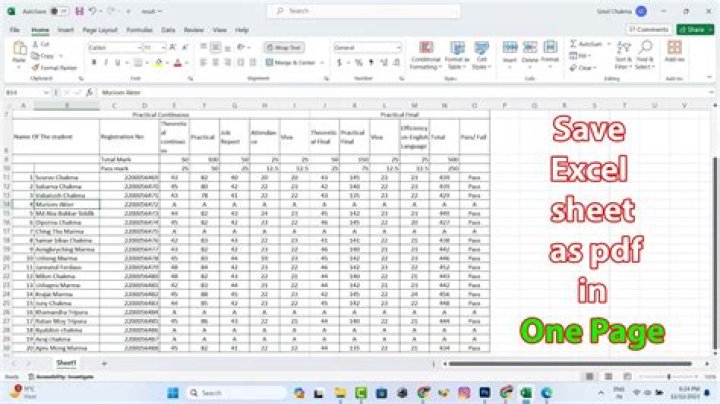Switch to the View tab

click(x=219, y=30)
